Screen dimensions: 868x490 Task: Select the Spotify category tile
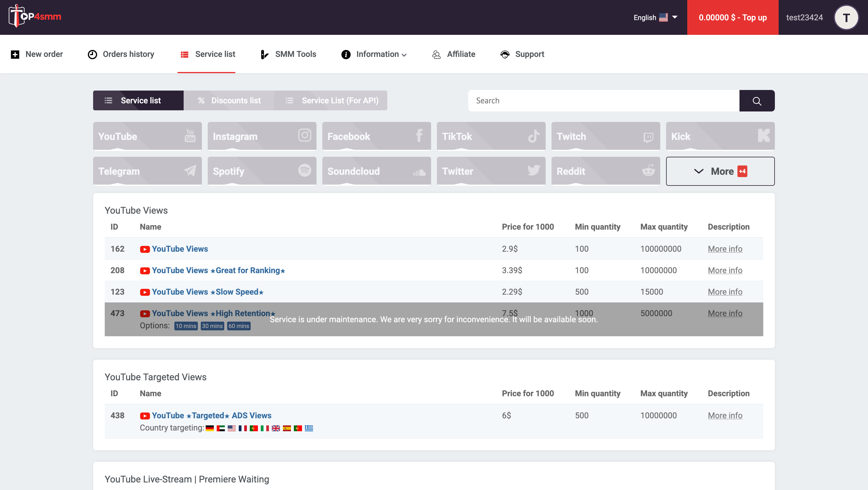pos(262,171)
